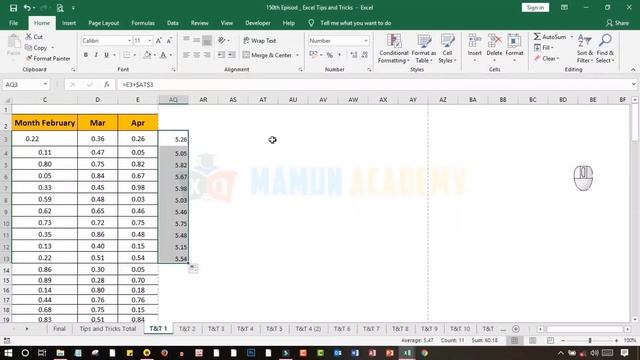Undo the last action
The height and width of the screenshot is (360, 640).
coord(27,8)
